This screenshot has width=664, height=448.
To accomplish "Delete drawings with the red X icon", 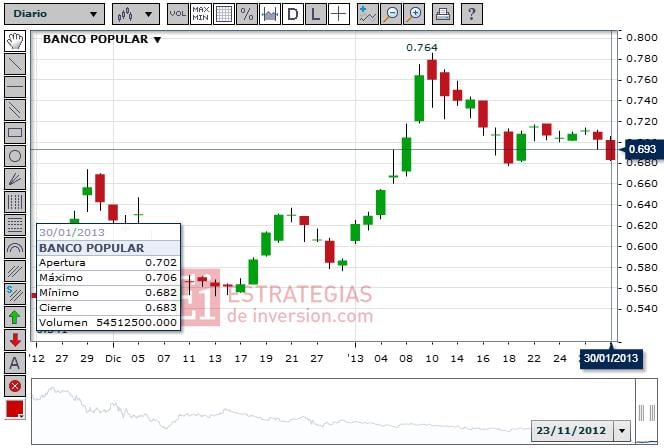I will click(x=15, y=386).
